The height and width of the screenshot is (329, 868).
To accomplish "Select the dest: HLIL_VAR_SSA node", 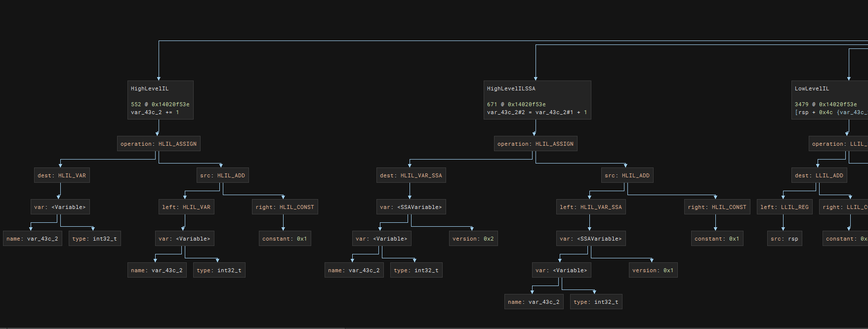I will (x=411, y=175).
